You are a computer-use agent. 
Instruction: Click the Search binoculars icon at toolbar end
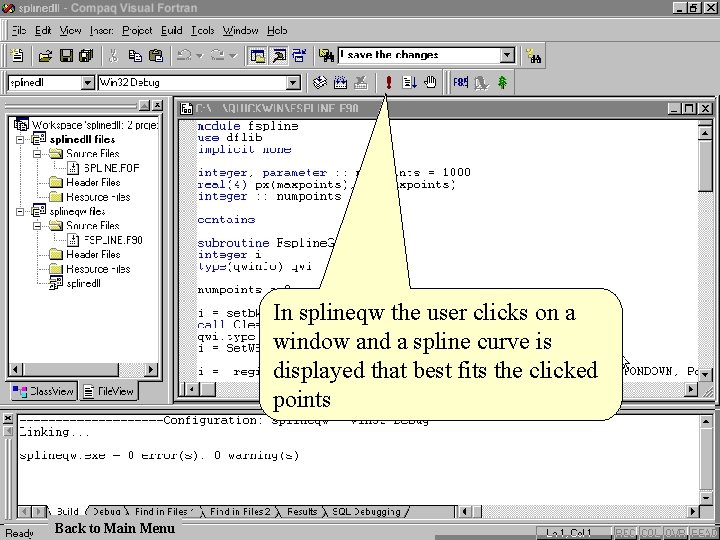(534, 56)
